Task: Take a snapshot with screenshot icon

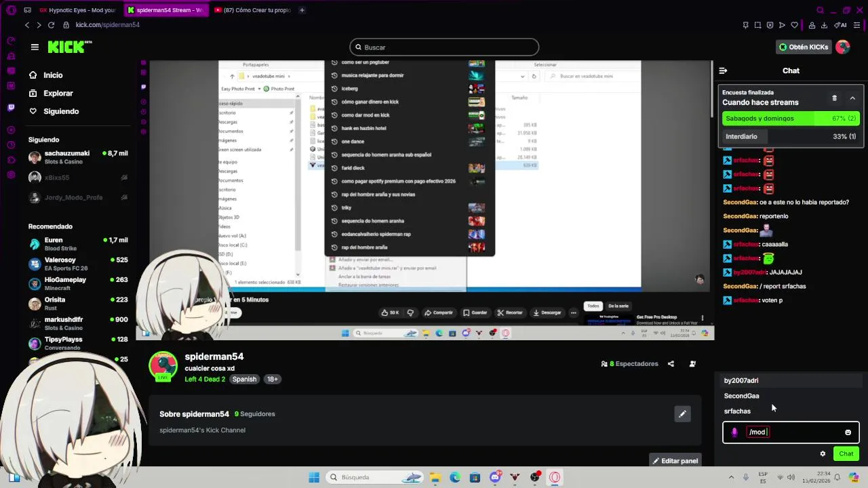Action: 757,25
